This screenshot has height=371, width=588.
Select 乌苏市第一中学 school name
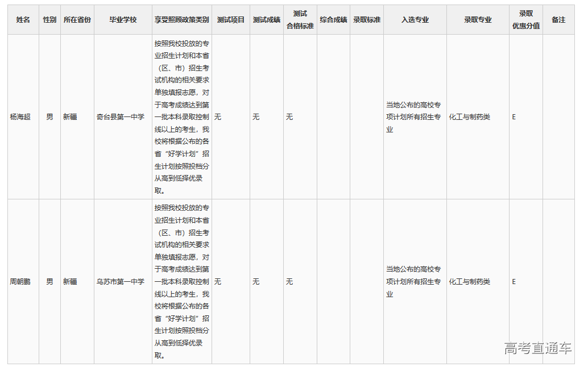point(121,281)
